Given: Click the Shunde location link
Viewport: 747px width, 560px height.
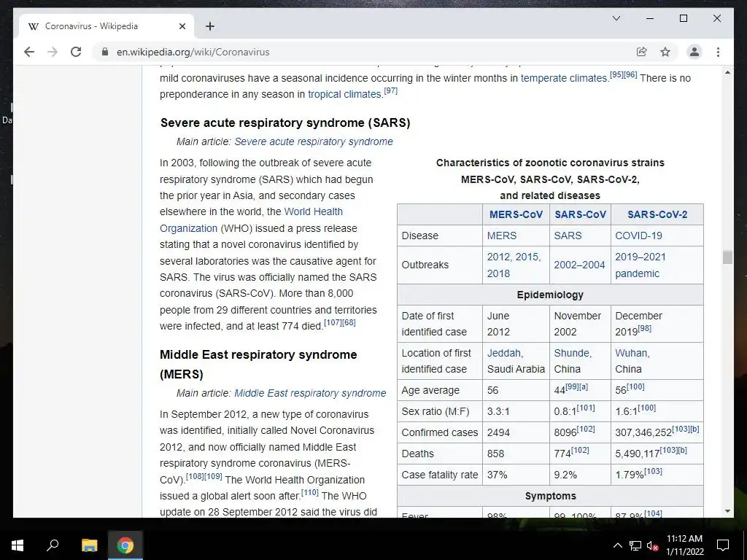Looking at the screenshot, I should point(572,353).
